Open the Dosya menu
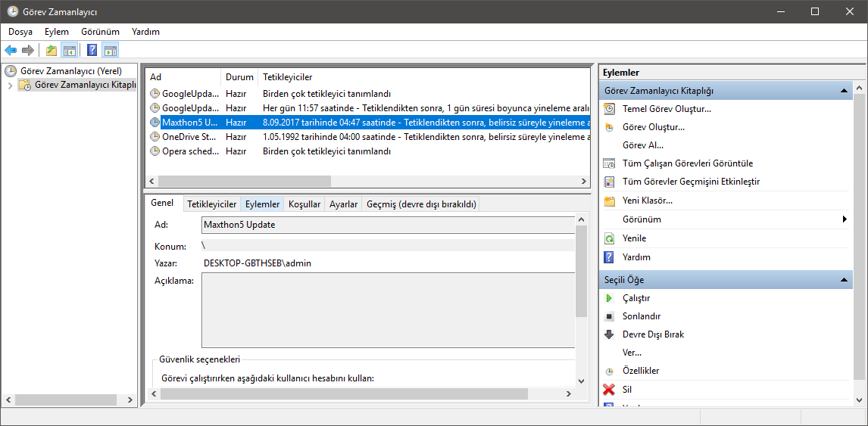 [20, 32]
